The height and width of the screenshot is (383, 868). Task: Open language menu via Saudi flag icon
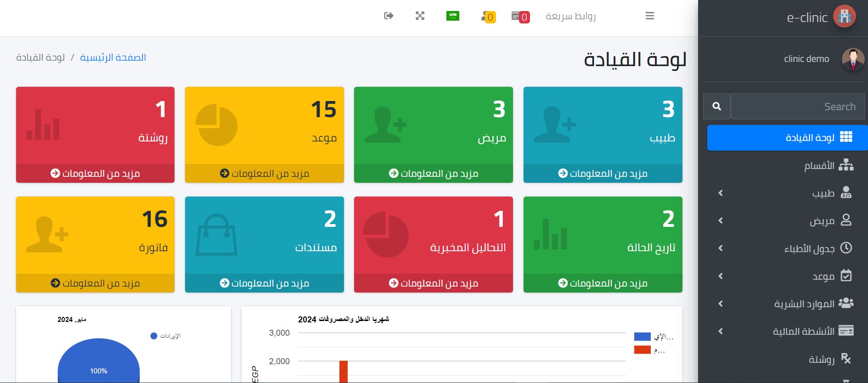click(x=453, y=16)
